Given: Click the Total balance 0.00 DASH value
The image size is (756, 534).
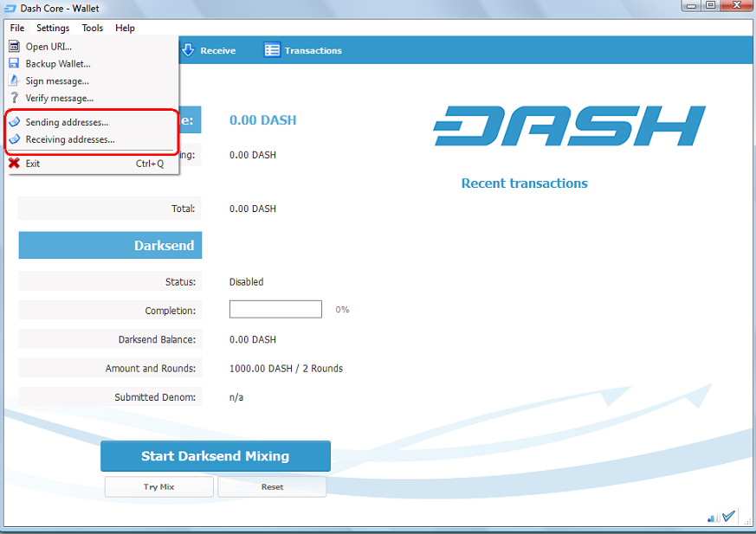Looking at the screenshot, I should click(253, 209).
